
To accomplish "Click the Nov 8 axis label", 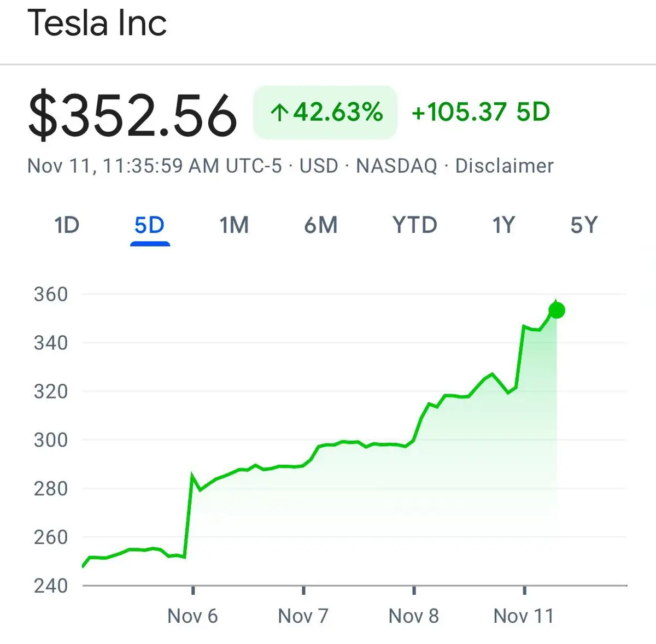I will [x=413, y=616].
